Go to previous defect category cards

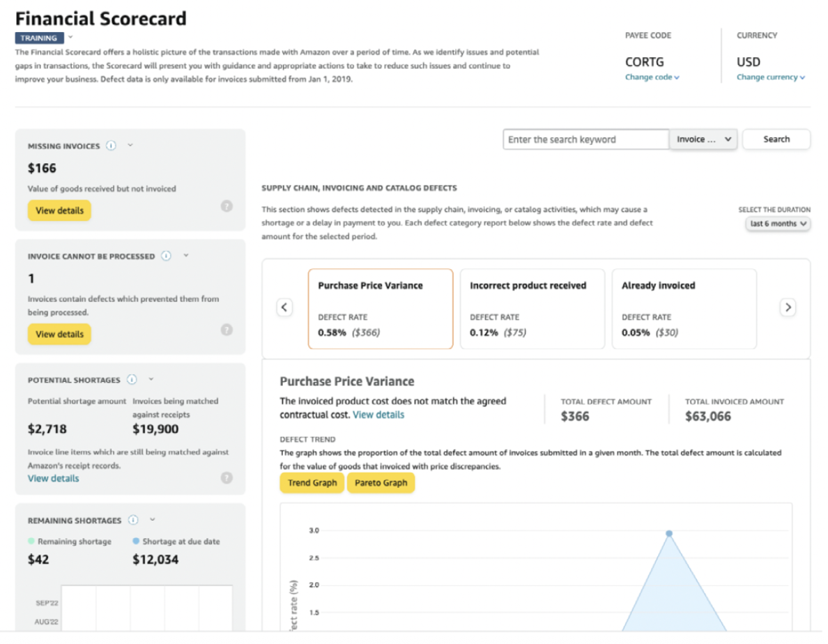284,307
